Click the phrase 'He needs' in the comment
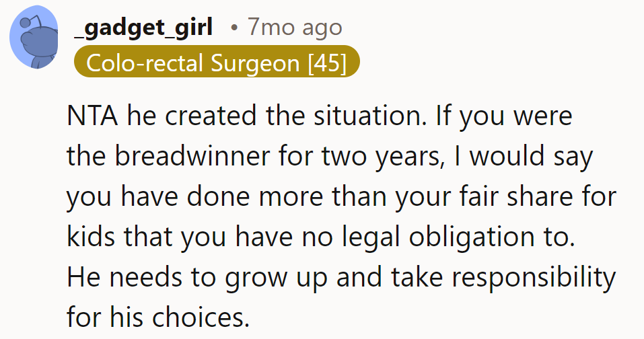This screenshot has width=644, height=339. click(x=121, y=276)
